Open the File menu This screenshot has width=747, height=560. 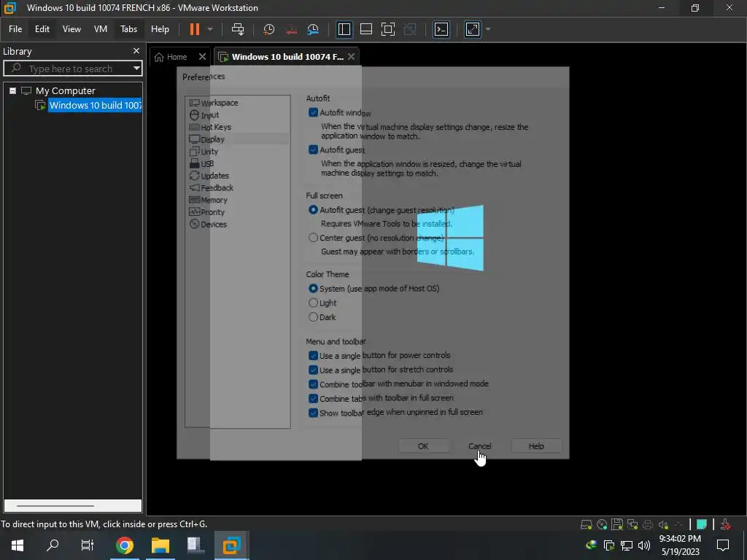click(x=15, y=29)
